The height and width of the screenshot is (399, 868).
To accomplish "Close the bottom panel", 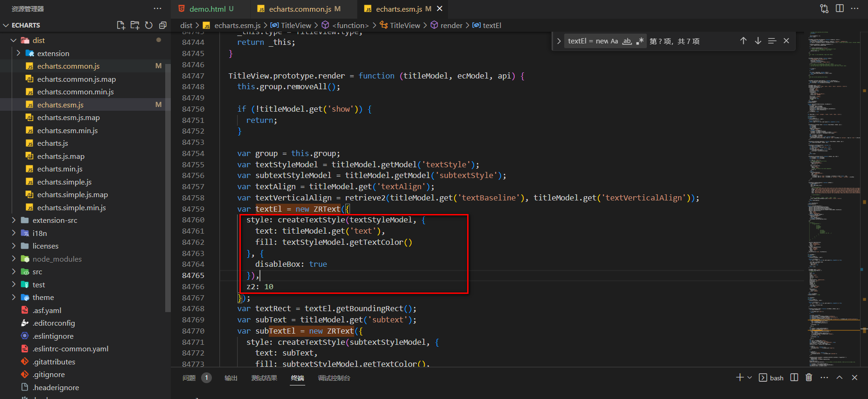I will point(854,378).
